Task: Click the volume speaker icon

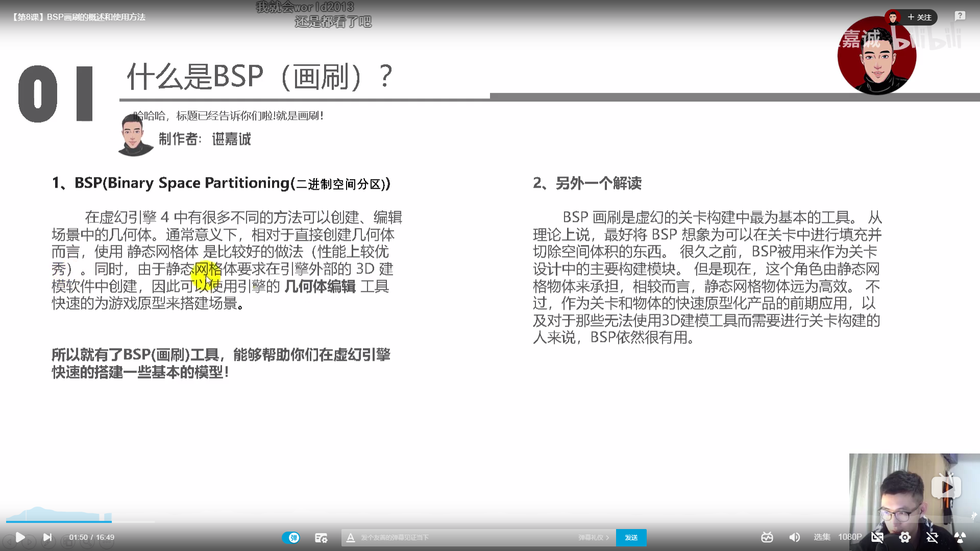Action: (794, 537)
